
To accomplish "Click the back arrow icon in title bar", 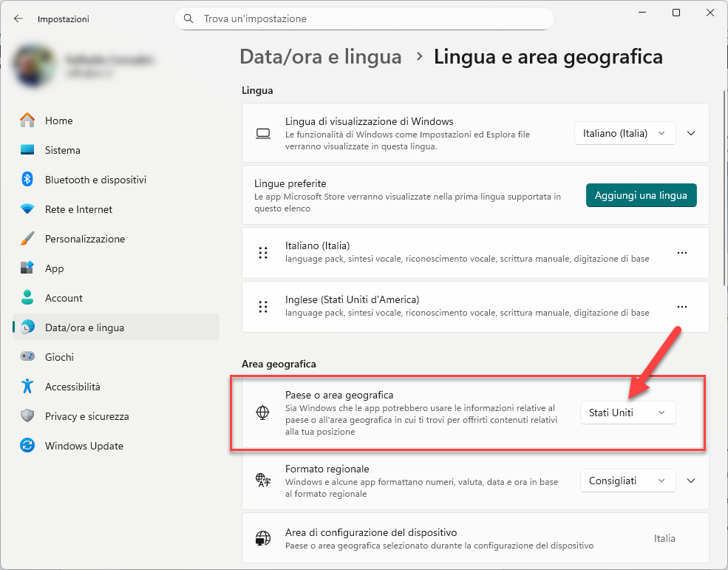I will coord(18,18).
